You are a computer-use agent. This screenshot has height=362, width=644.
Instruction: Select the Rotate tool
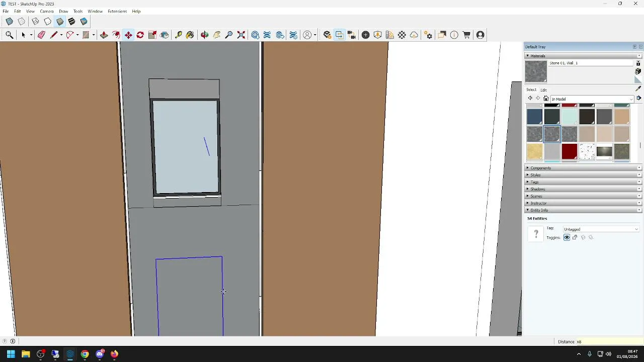click(x=140, y=35)
